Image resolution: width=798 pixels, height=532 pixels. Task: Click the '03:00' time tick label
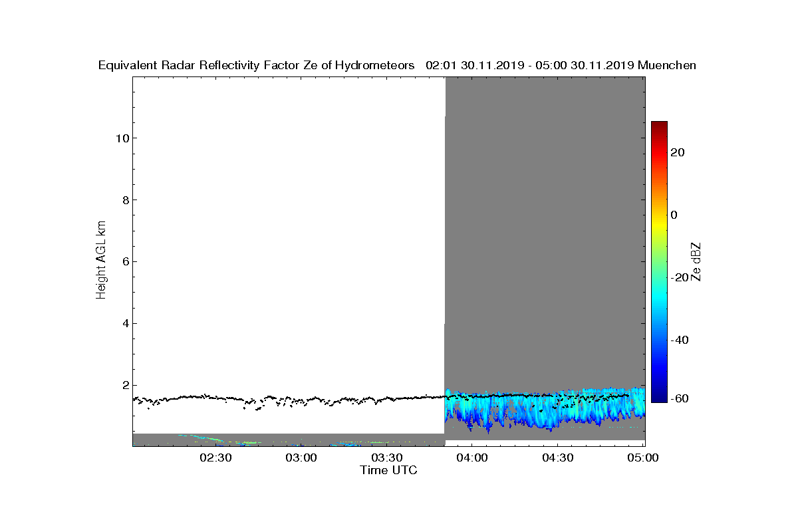pyautogui.click(x=301, y=458)
